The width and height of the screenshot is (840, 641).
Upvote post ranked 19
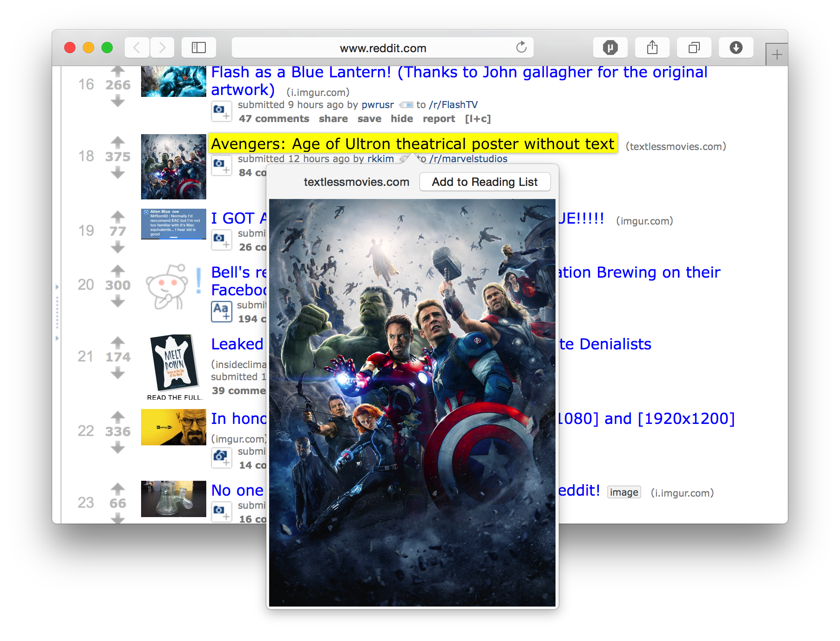pos(118,216)
